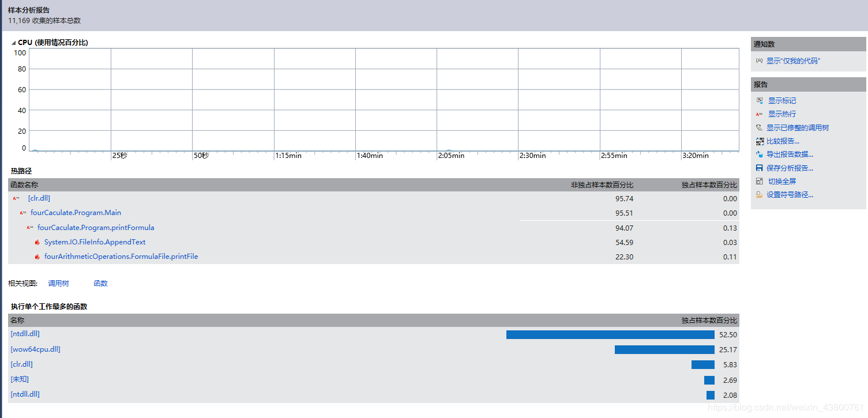
Task: Collapse the CPU usage graph section
Action: [x=14, y=43]
